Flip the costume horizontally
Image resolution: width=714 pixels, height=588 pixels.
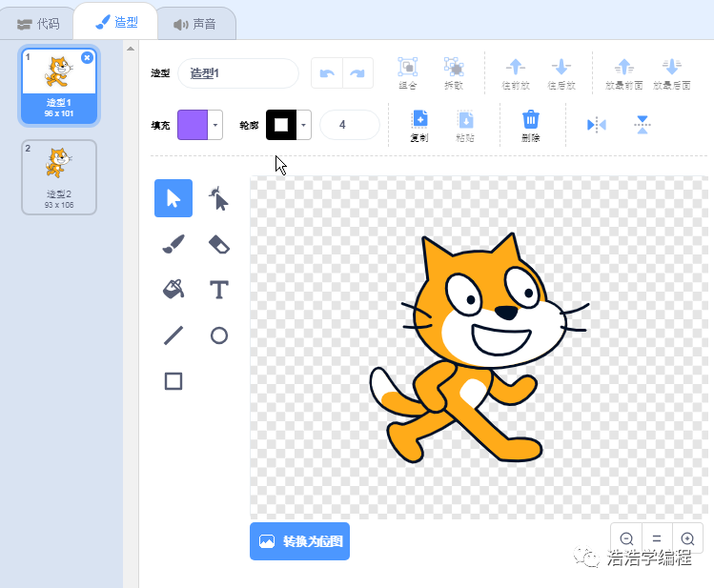pos(597,125)
